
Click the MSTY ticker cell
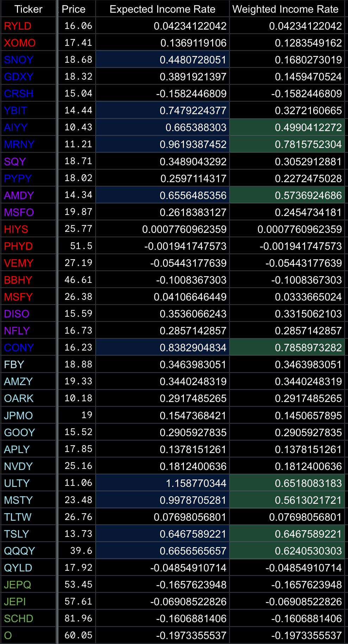(28, 500)
